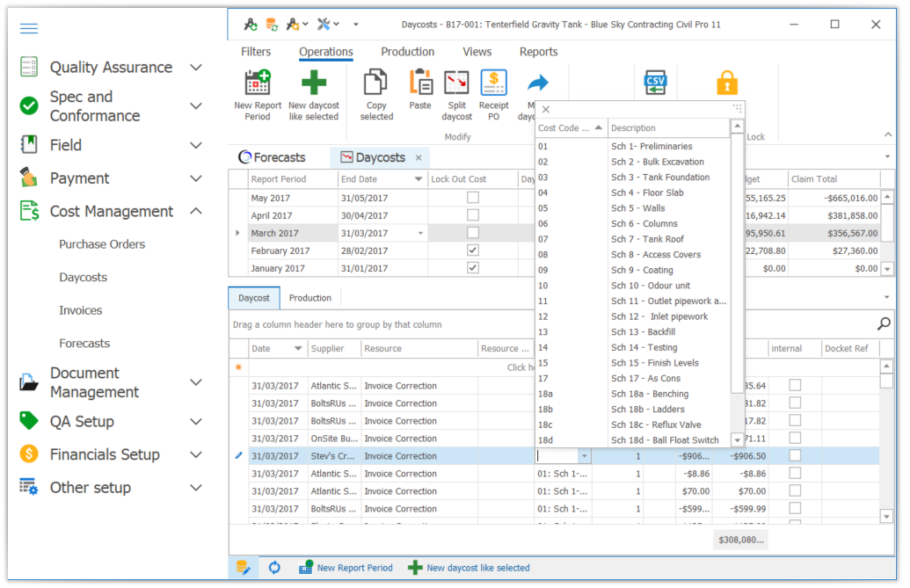Screen dimensions: 910x588
Task: Open Invoices in sidebar
Action: pos(81,310)
